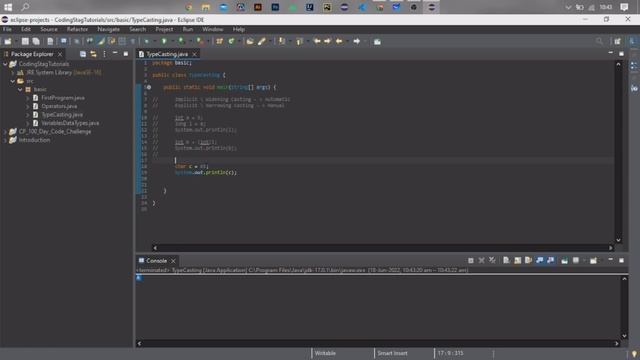Screen dimensions: 640x360
Task: Click the toolbar search magnifier icon
Action: (599, 41)
